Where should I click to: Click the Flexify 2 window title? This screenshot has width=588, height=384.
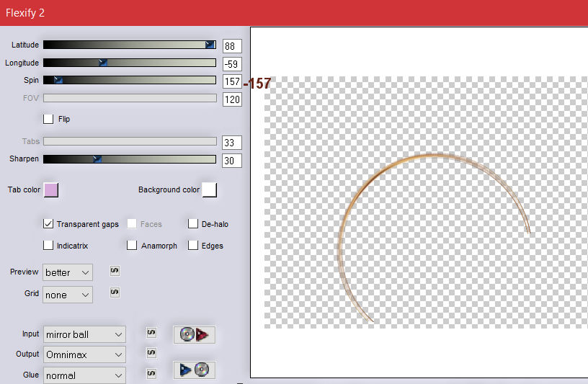pyautogui.click(x=25, y=13)
